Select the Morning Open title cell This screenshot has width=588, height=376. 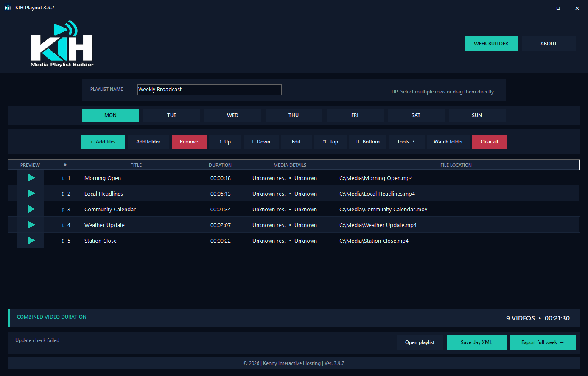(103, 178)
